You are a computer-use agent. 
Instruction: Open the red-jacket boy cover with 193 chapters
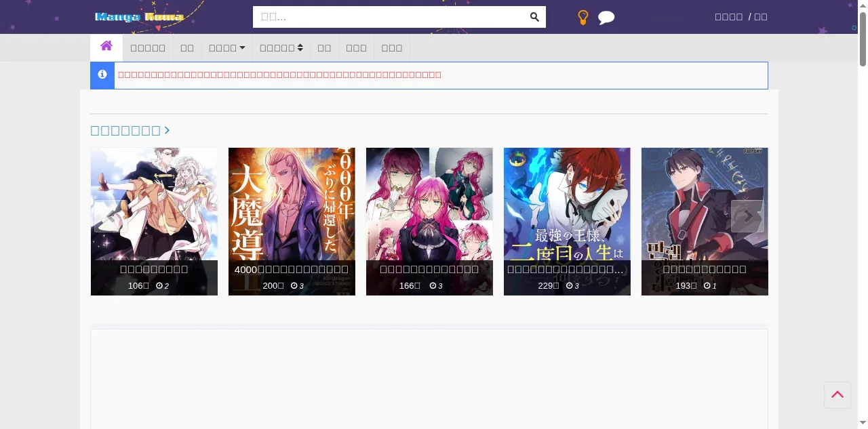[705, 222]
